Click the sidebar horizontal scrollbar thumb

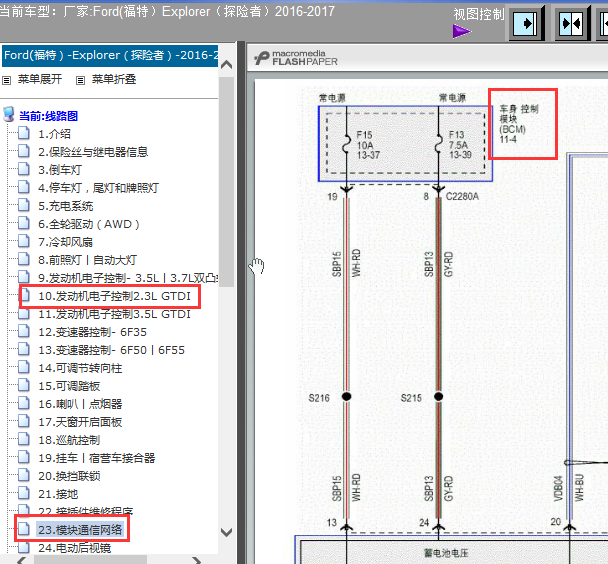[x=90, y=560]
